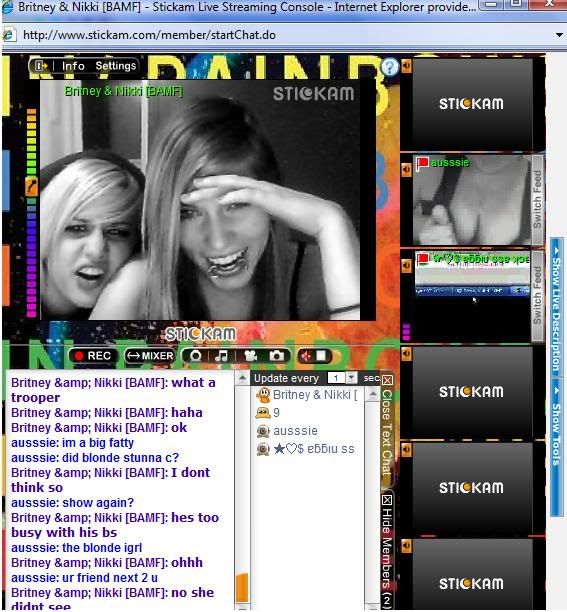Mute audio of fourth Stickam slot

pos(406,354)
